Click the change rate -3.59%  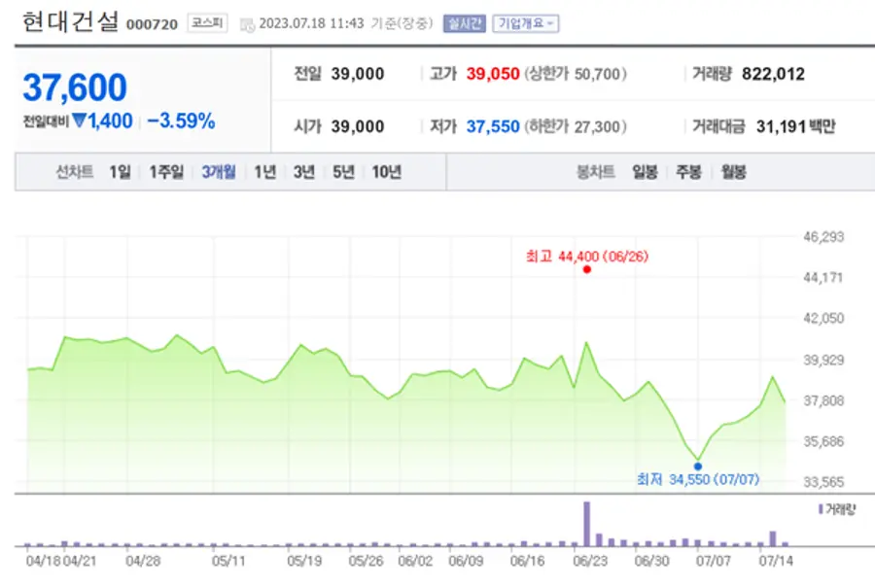[x=182, y=121]
